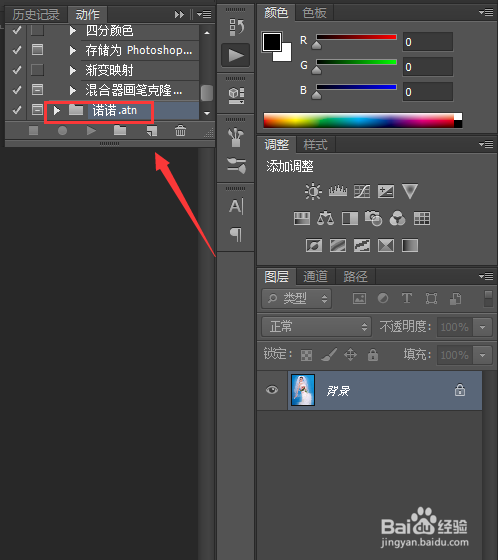Open the Character panel icon
The image size is (498, 560).
click(x=236, y=207)
